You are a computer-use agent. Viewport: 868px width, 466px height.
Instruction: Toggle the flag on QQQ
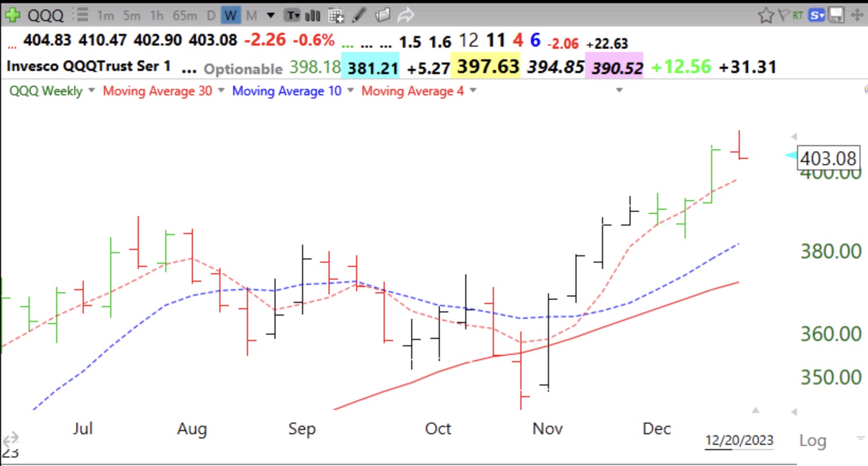click(x=784, y=15)
